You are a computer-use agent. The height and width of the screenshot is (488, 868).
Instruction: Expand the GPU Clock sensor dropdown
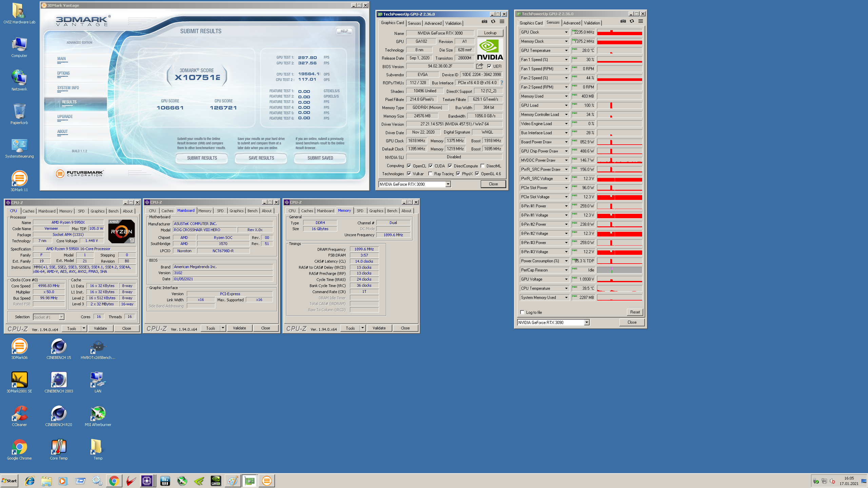click(x=566, y=32)
